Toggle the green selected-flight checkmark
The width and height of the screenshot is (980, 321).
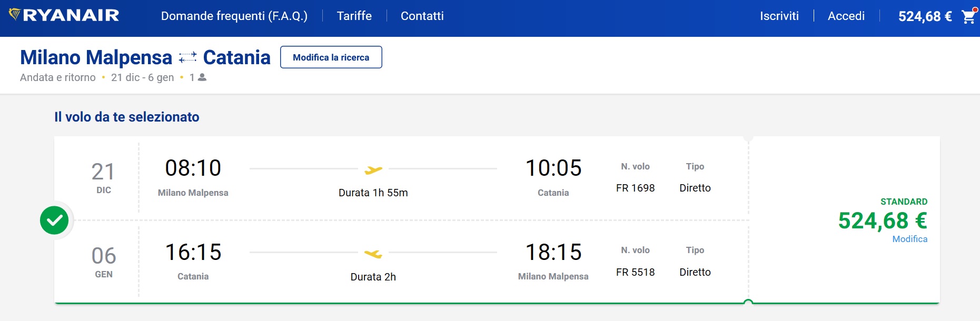point(54,220)
